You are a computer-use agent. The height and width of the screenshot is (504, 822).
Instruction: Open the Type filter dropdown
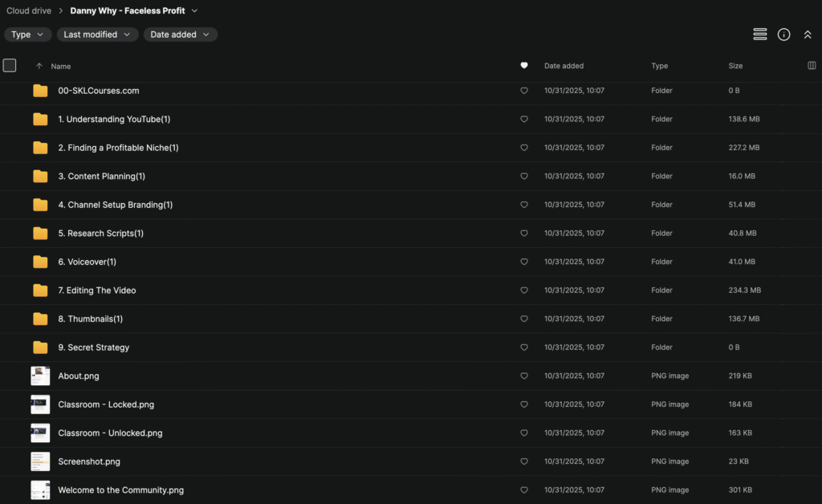(x=27, y=35)
